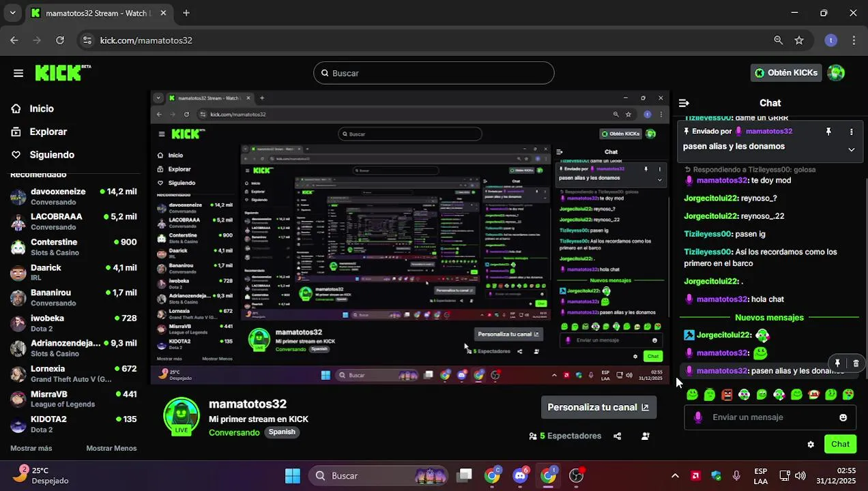Screen dimensions: 868x491
Task: Open MisrraVB League of Legends channel
Action: pyautogui.click(x=75, y=398)
